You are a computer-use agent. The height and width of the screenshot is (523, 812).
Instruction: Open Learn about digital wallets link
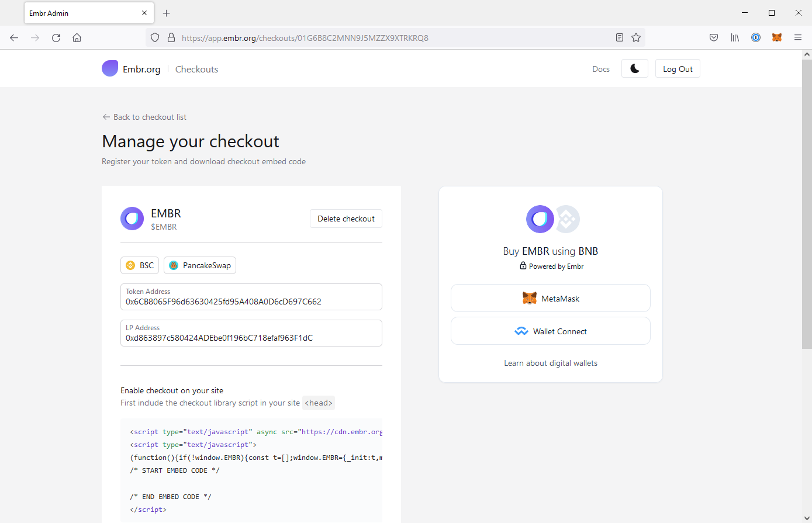point(551,363)
